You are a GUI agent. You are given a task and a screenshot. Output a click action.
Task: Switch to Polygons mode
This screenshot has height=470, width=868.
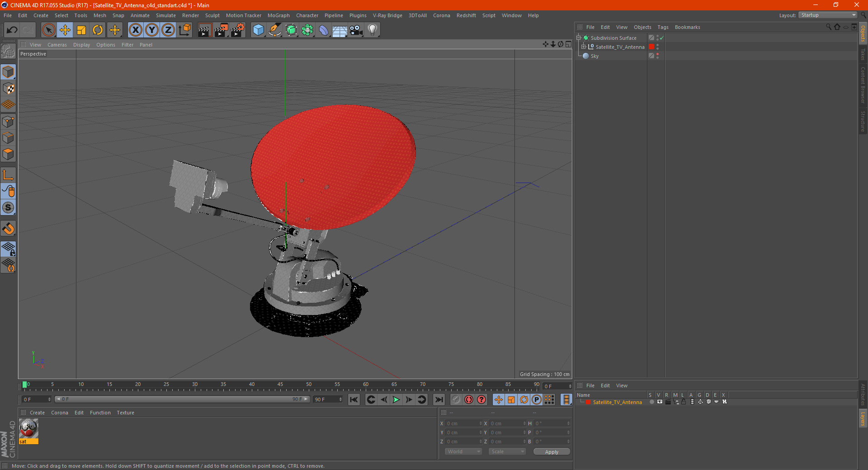tap(8, 154)
